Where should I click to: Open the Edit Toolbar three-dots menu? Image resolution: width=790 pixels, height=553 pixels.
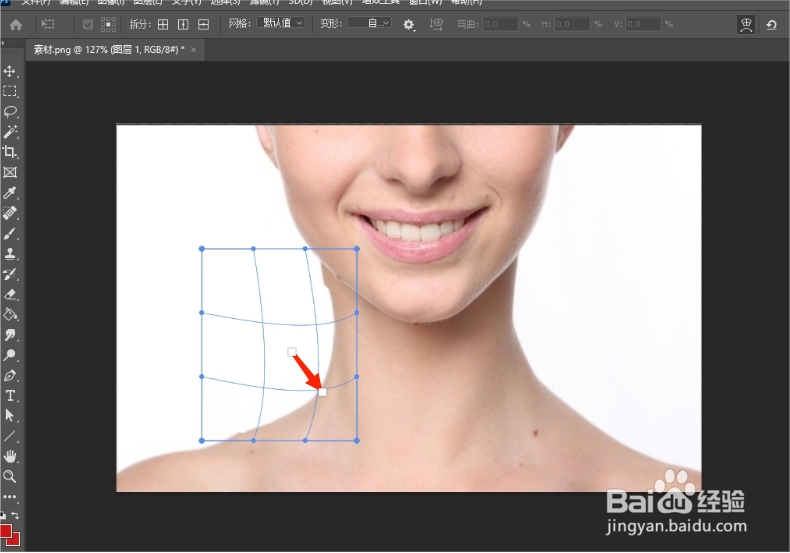(10, 497)
